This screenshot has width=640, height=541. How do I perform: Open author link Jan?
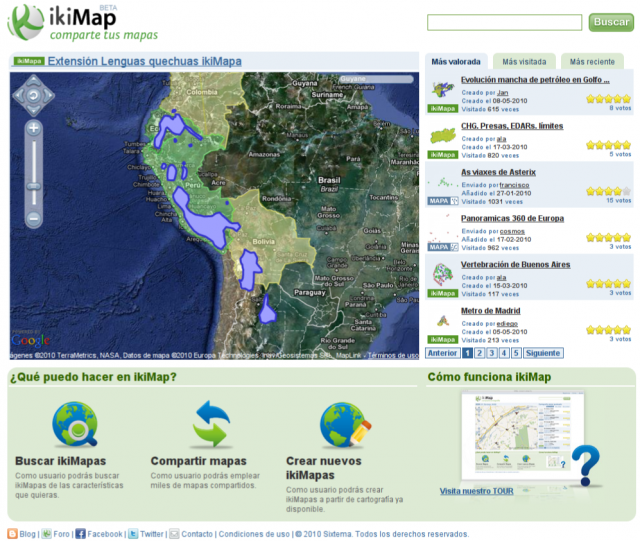(x=502, y=93)
